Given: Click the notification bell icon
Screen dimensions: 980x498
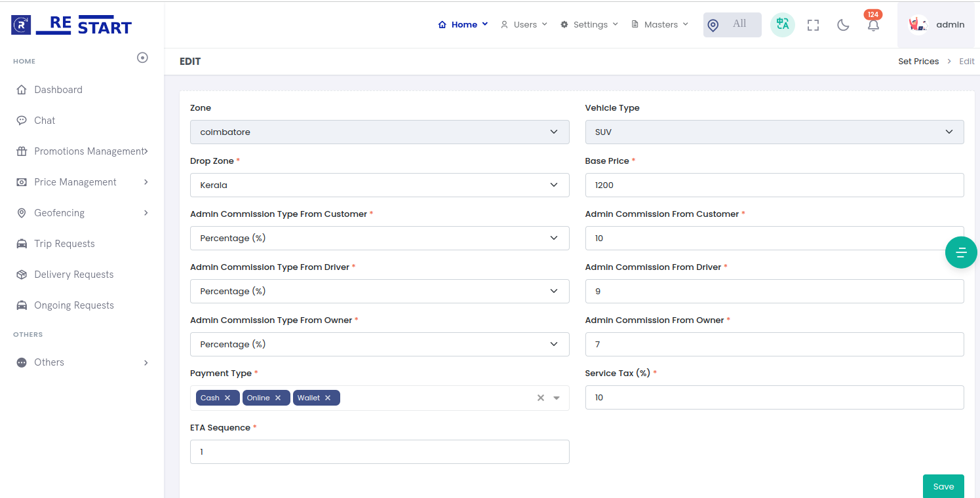Looking at the screenshot, I should pos(873,26).
